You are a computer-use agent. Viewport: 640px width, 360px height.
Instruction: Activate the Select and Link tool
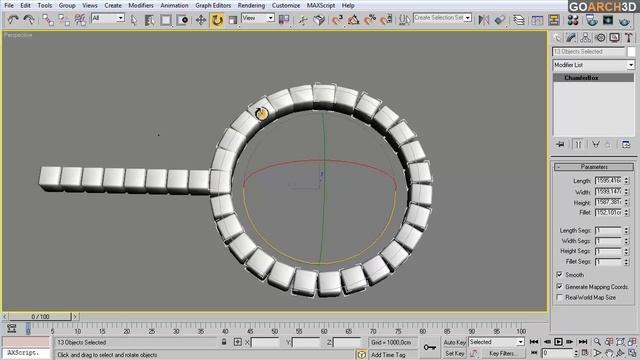tap(48, 20)
